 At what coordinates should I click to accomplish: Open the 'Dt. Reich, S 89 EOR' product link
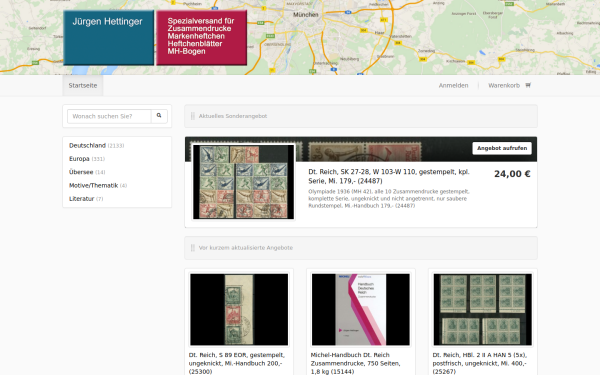pyautogui.click(x=237, y=363)
